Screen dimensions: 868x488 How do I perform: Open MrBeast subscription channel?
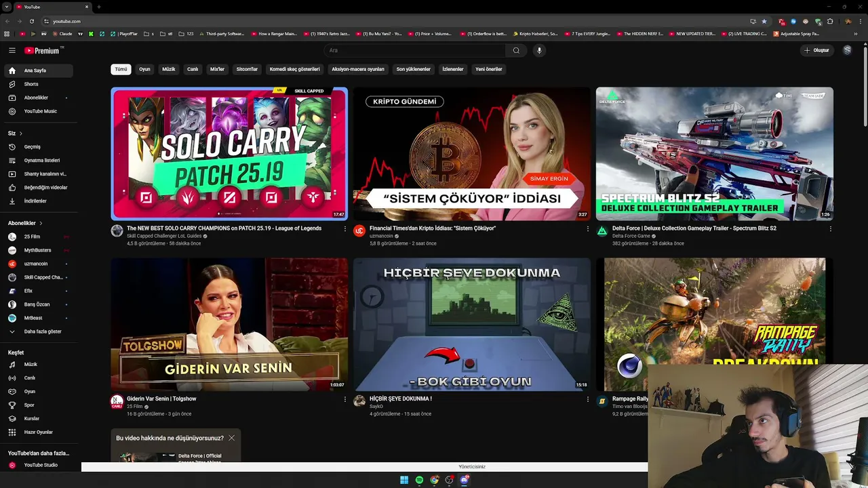pyautogui.click(x=39, y=318)
